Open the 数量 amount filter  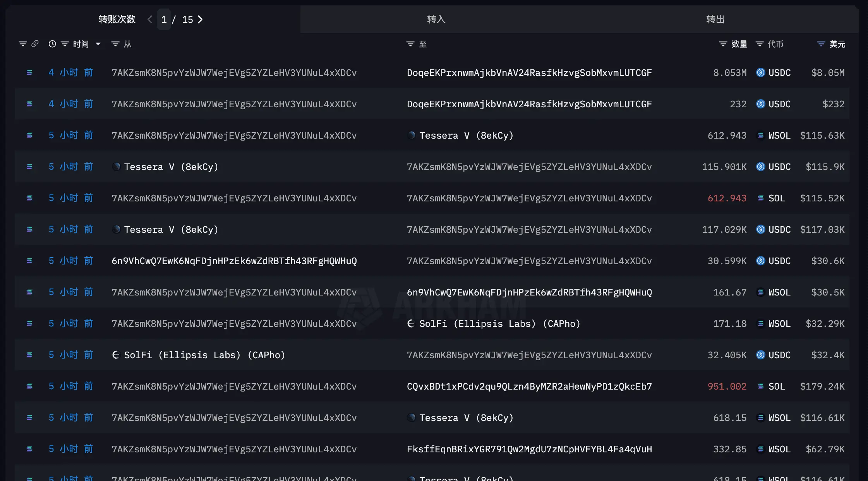(723, 44)
